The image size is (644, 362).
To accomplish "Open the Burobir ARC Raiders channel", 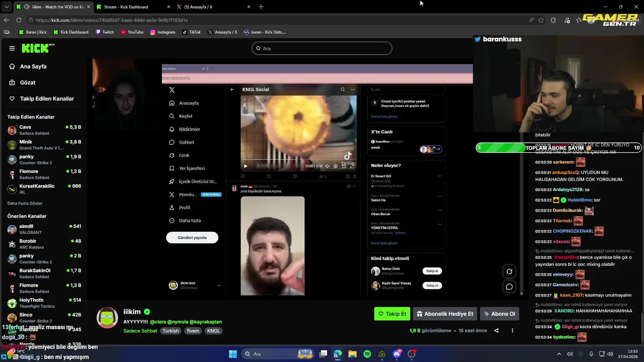I will (44, 244).
